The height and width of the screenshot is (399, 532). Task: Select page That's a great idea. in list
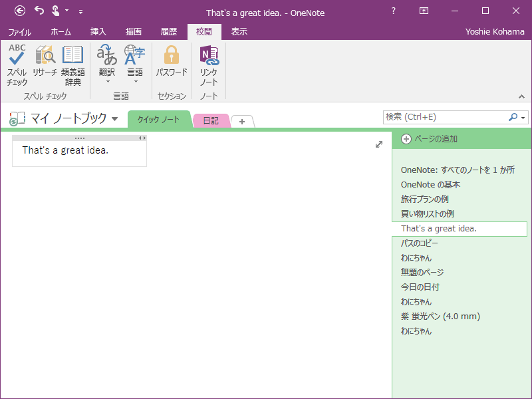pyautogui.click(x=460, y=229)
